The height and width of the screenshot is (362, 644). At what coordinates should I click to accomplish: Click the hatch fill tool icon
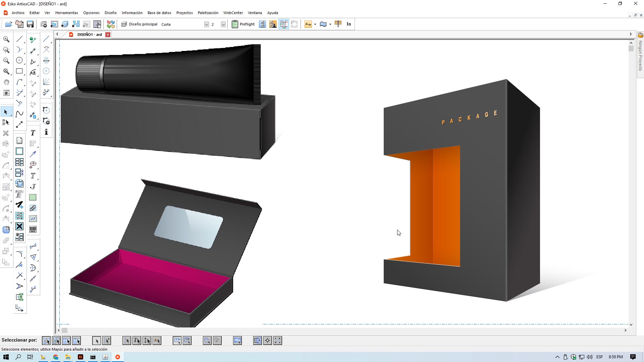point(33,198)
